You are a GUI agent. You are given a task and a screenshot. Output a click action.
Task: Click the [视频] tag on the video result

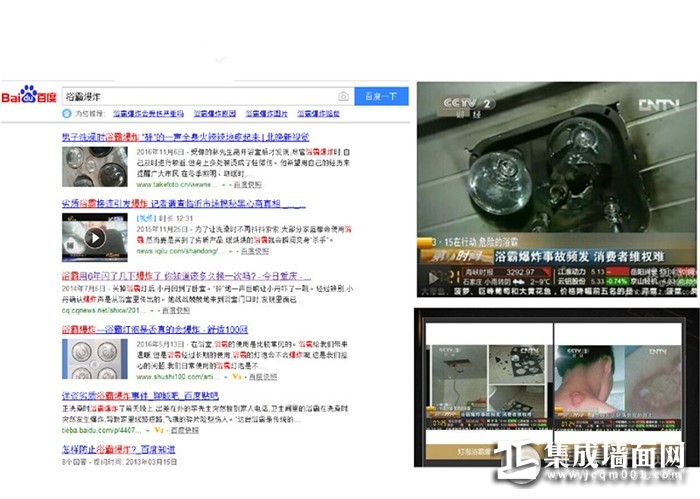click(x=146, y=218)
